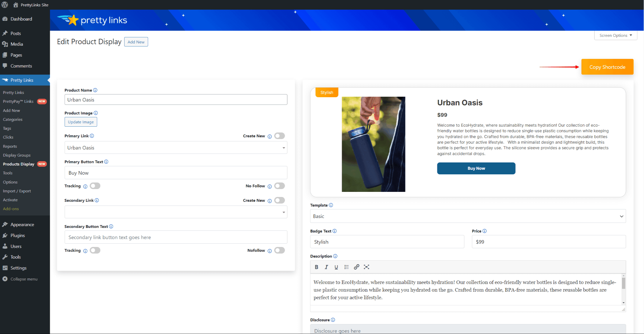Expand description editor to fullscreen
The width and height of the screenshot is (644, 334).
coord(366,267)
